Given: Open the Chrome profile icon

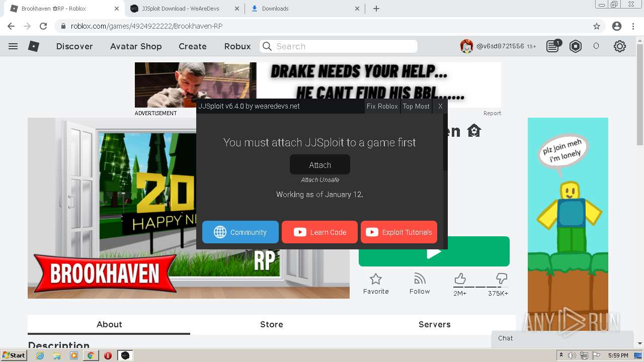Looking at the screenshot, I should pos(616,26).
